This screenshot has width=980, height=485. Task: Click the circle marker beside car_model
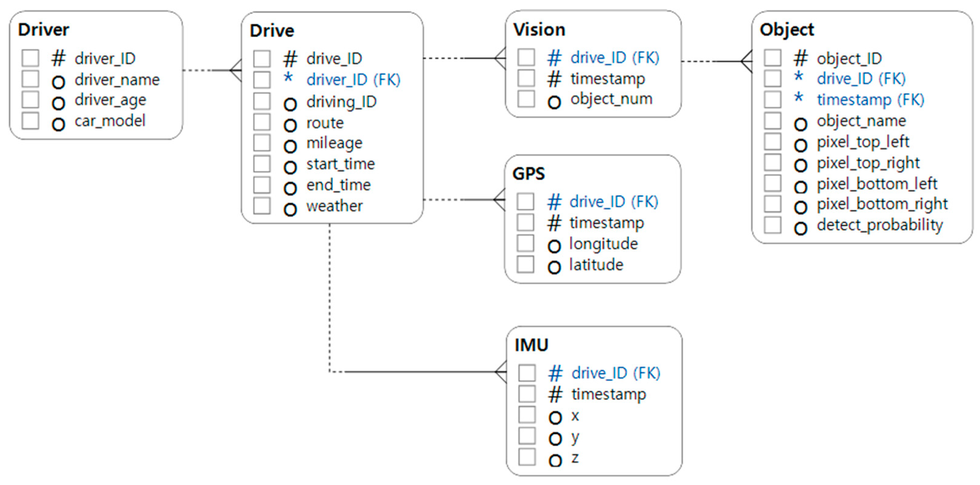pyautogui.click(x=58, y=124)
